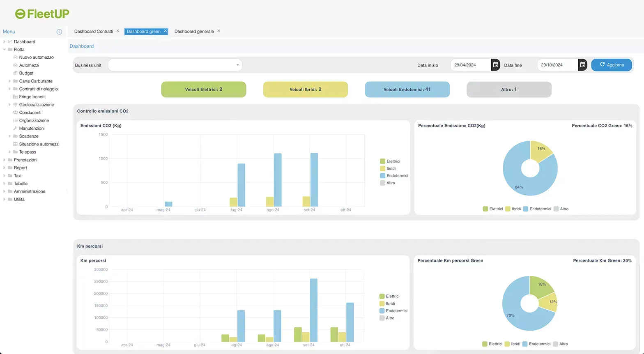Image resolution: width=644 pixels, height=354 pixels.
Task: Click the Data inizio date field
Action: pyautogui.click(x=470, y=65)
